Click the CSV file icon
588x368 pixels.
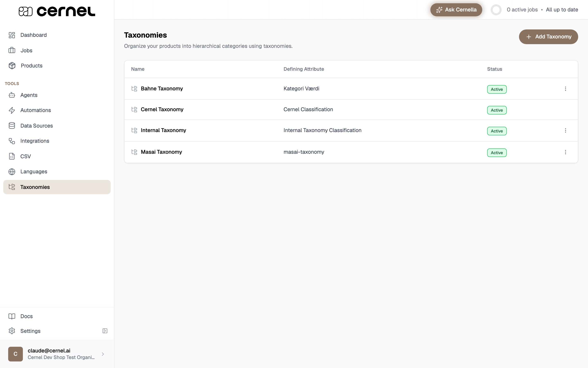[12, 156]
